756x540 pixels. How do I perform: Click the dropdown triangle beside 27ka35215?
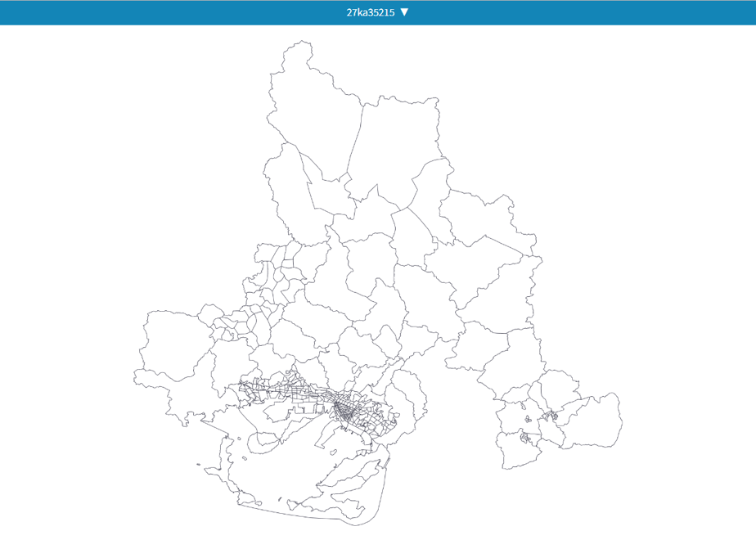(x=404, y=12)
